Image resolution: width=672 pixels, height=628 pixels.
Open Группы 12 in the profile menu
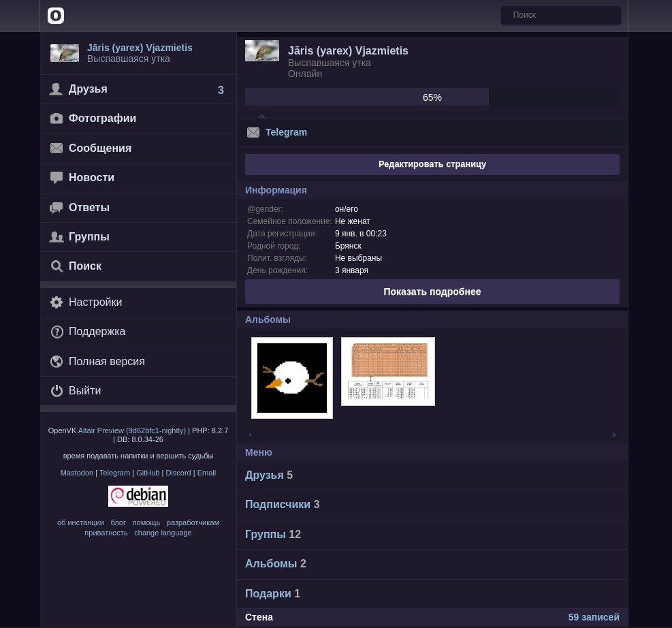click(432, 535)
